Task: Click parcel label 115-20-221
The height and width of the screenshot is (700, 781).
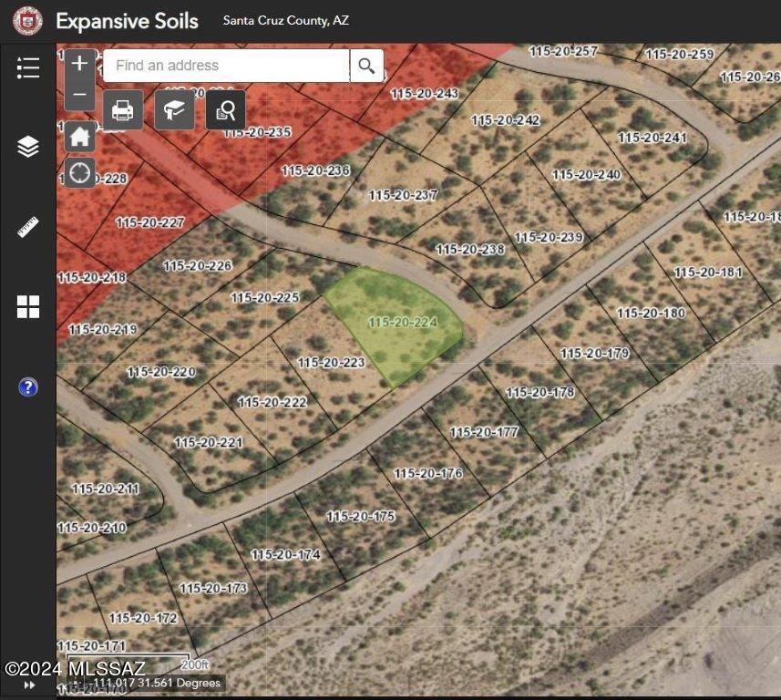Action: [209, 442]
